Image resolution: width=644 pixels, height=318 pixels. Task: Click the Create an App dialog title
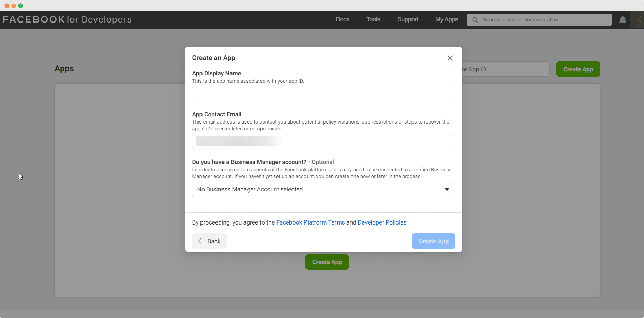point(213,58)
